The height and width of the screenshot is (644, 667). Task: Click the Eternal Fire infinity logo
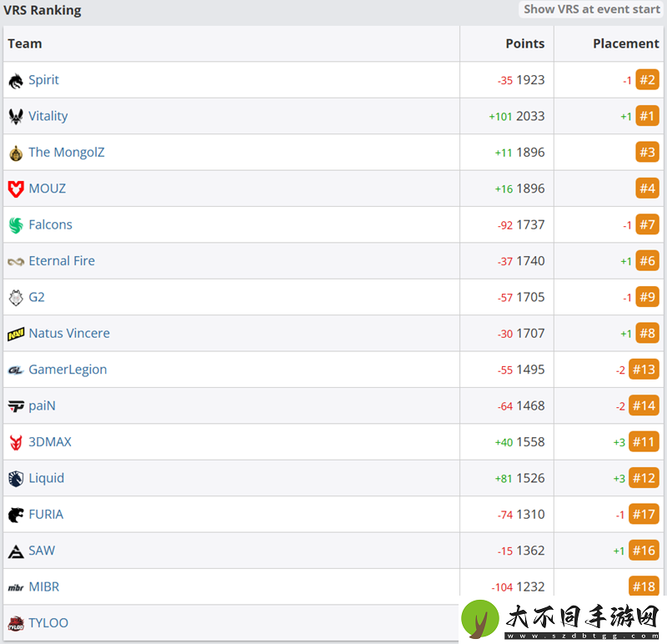[x=16, y=261]
